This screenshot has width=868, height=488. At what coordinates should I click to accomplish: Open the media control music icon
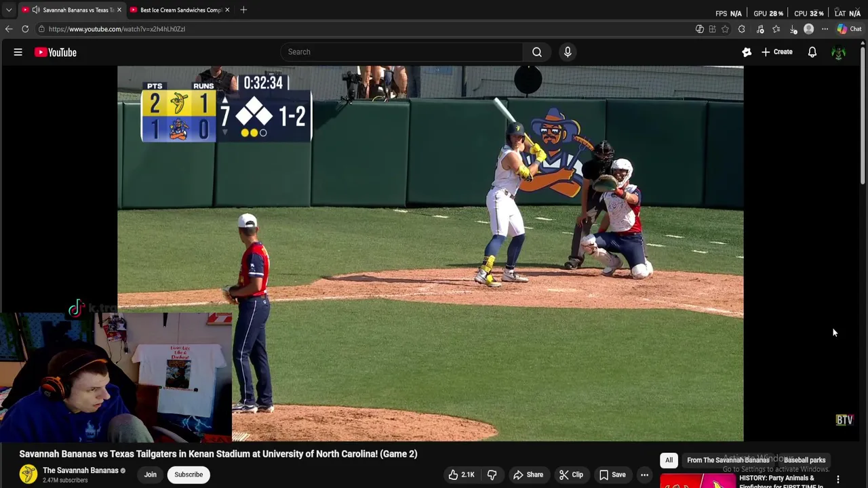pyautogui.click(x=760, y=29)
